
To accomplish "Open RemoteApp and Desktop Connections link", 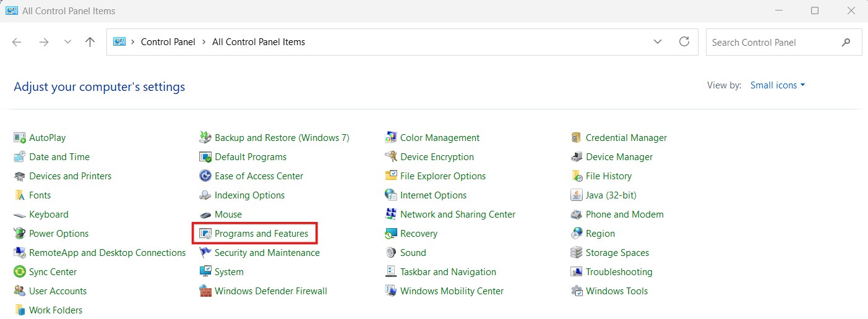I will pos(107,253).
